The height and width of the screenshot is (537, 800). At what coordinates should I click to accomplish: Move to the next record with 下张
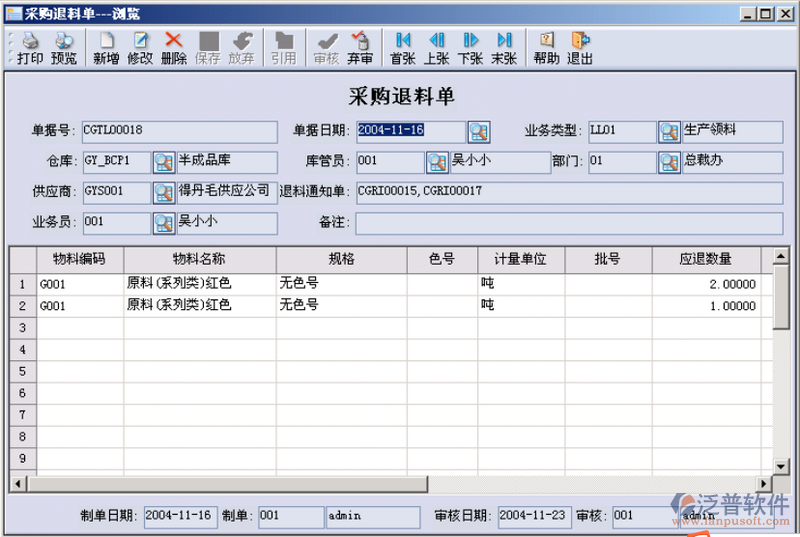470,42
